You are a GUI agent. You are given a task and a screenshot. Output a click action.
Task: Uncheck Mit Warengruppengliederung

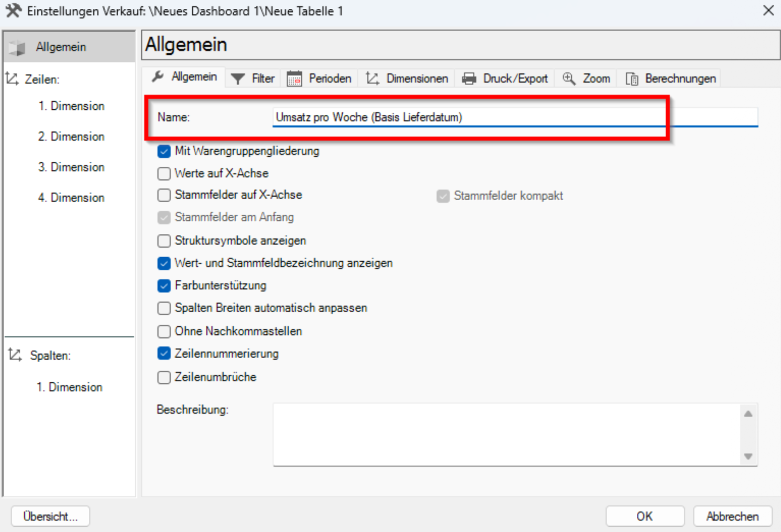click(164, 151)
